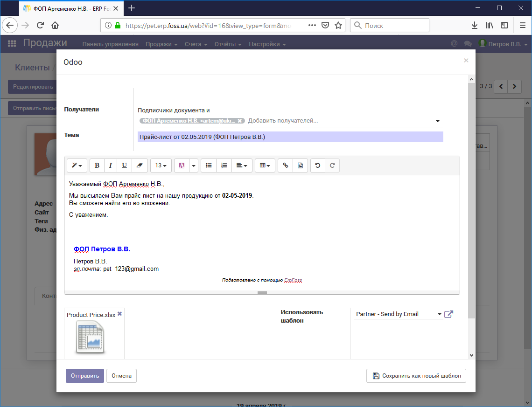
Task: Click the Добавить получателей input field
Action: 339,121
